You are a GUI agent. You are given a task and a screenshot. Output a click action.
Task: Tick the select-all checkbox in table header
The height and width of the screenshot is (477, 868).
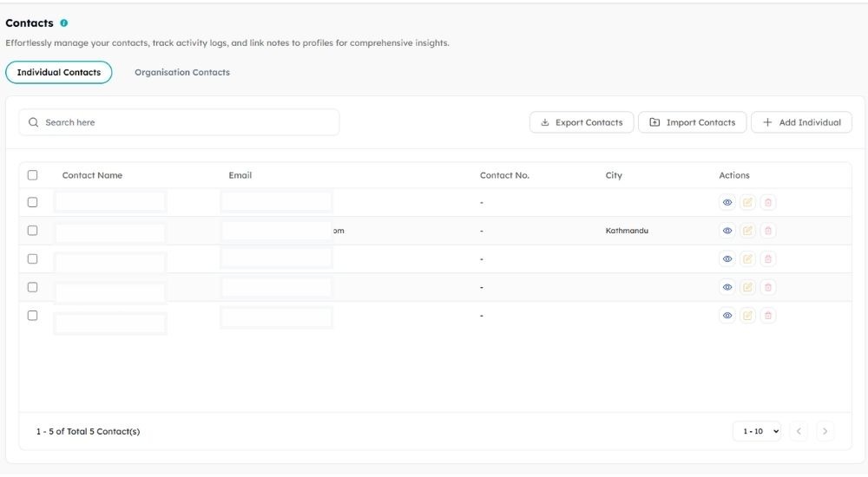tap(33, 175)
